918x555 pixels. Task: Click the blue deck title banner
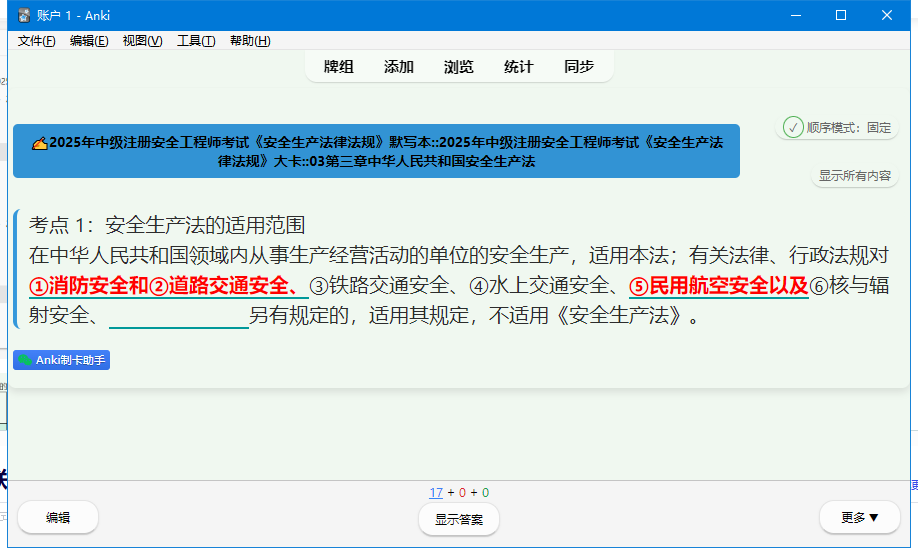[376, 151]
